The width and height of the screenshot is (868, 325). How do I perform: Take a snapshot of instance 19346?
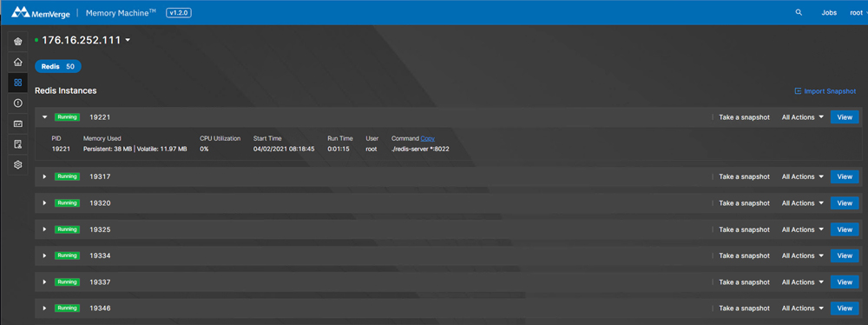click(744, 308)
